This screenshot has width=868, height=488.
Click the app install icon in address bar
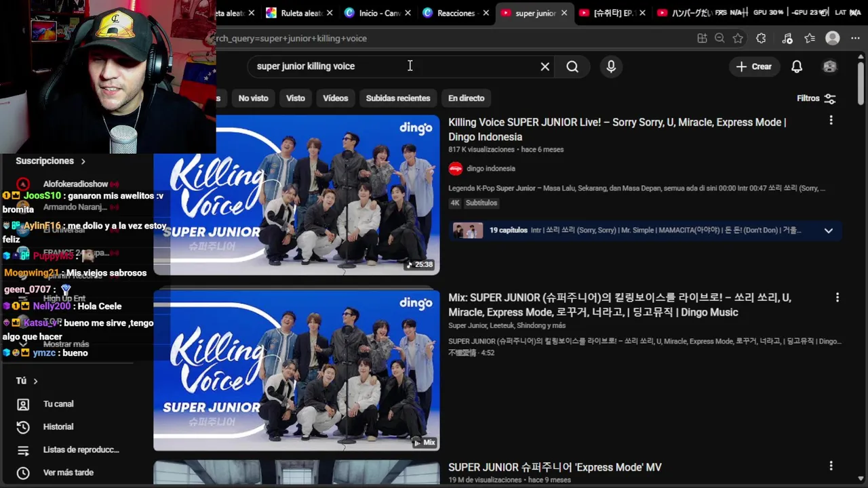[702, 39]
